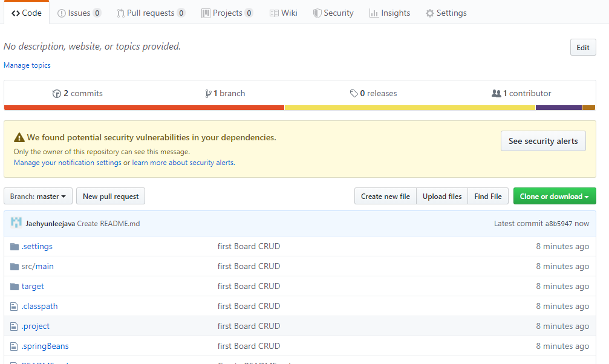The width and height of the screenshot is (609, 364).
Task: Click the Settings gear icon
Action: [x=429, y=13]
